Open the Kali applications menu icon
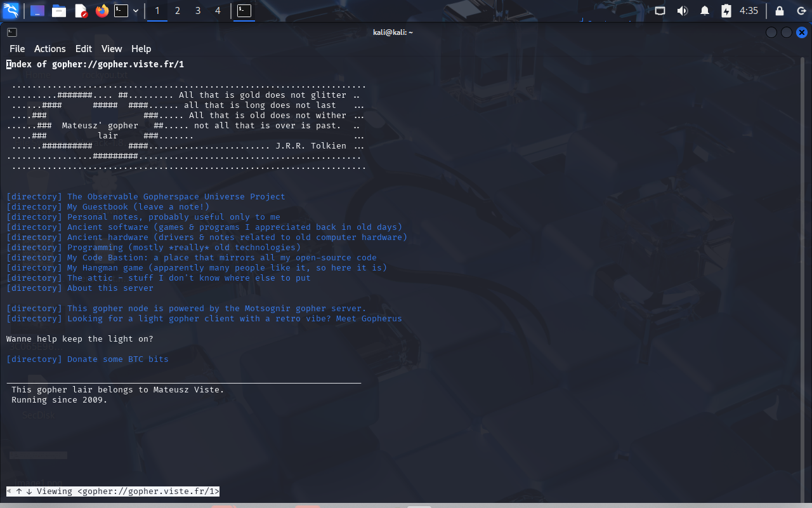This screenshot has height=508, width=812. [11, 11]
